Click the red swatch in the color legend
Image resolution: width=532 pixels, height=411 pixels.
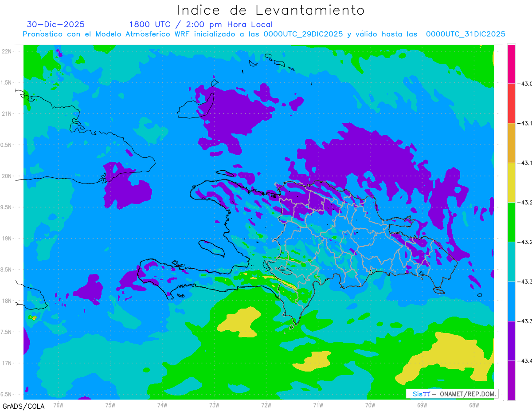pos(511,103)
